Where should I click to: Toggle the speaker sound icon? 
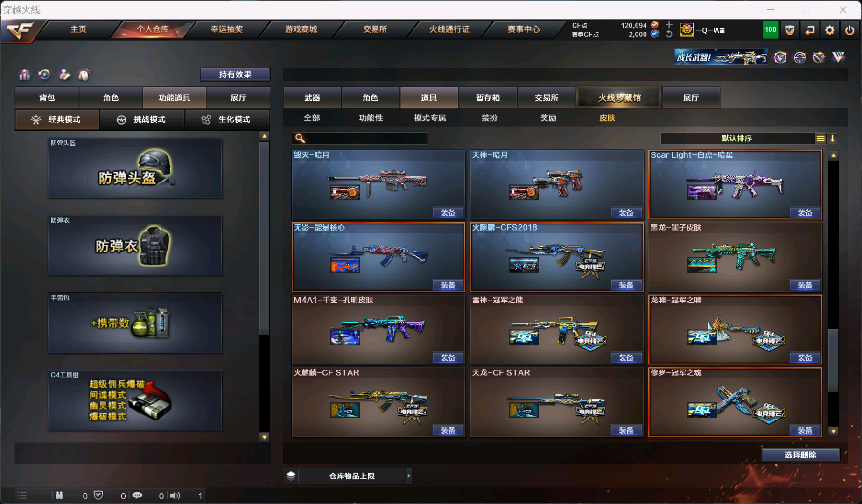175,496
